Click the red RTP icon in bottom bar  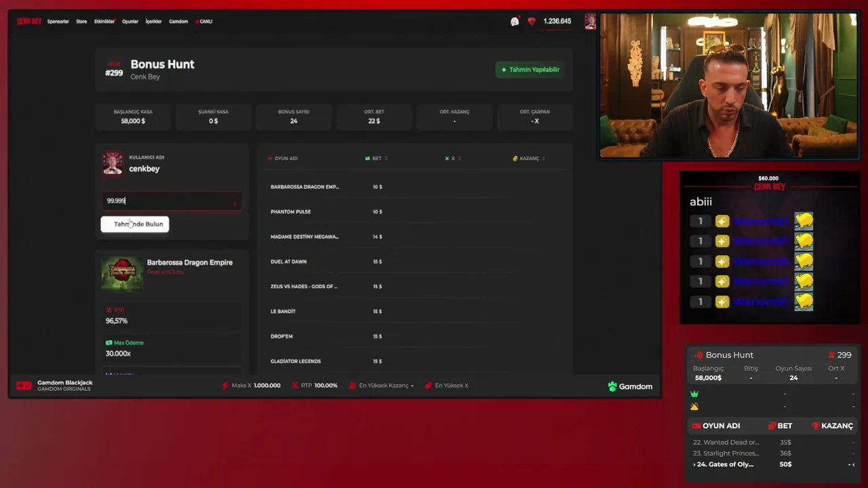click(294, 386)
